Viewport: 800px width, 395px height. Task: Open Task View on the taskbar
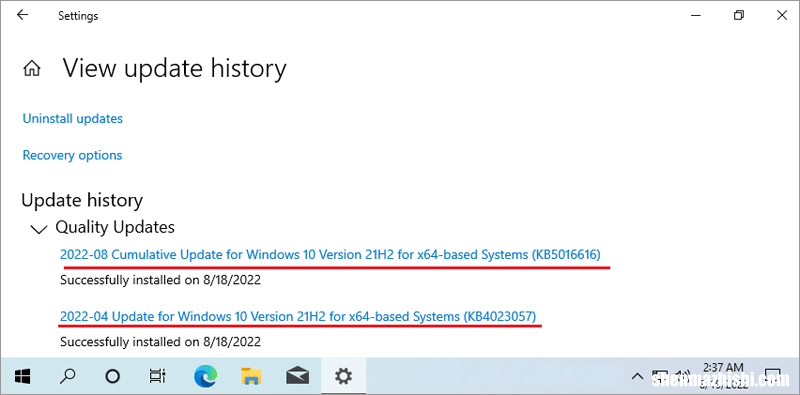pos(157,377)
